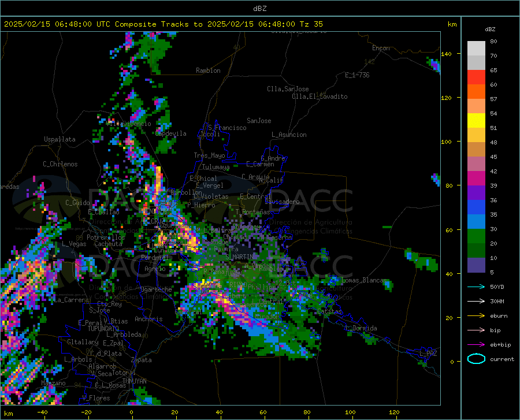Screen dimensions: 520x420
Task: Click the Capdevila place label
Action: 171,133
